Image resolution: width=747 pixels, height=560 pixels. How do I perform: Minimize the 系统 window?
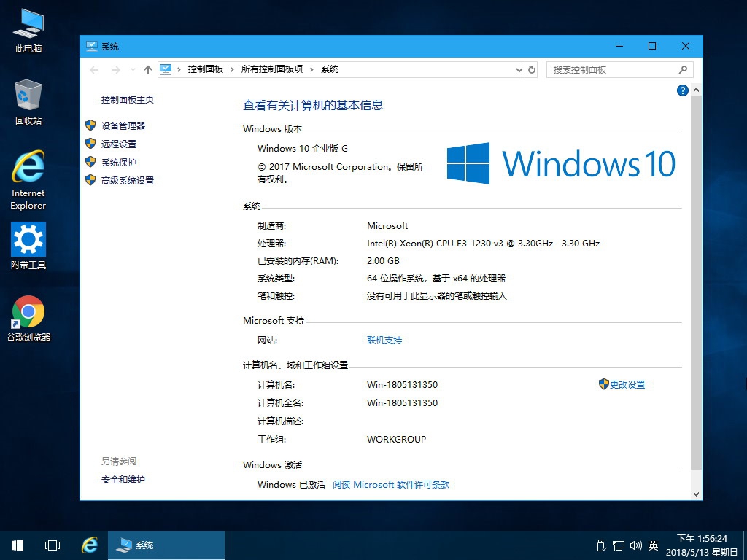point(619,46)
